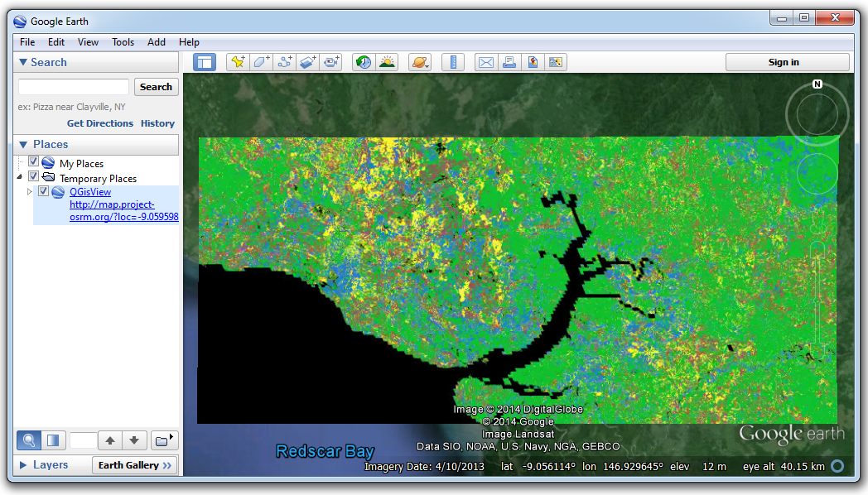Uncheck the Temporary Places checkbox

pyautogui.click(x=34, y=176)
